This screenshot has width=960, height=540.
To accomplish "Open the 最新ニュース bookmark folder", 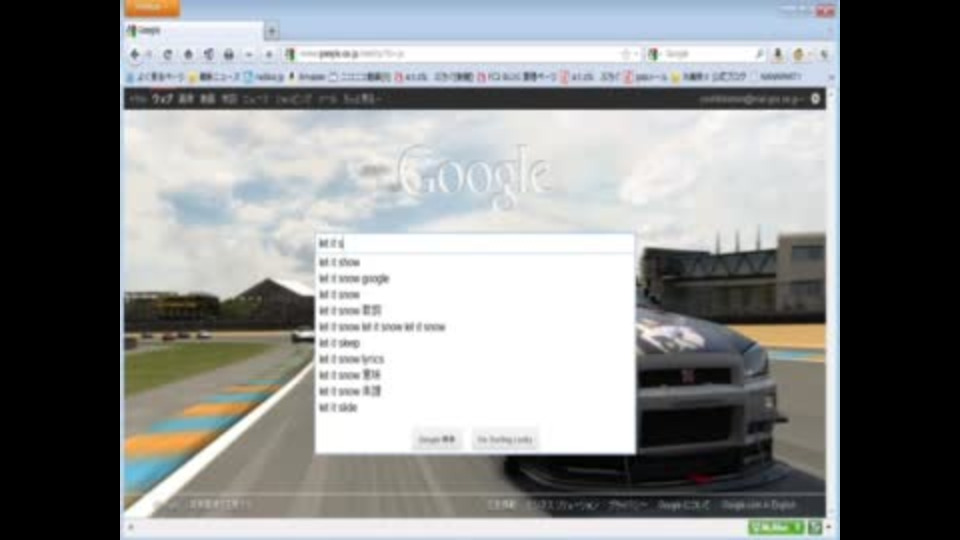I will point(214,77).
